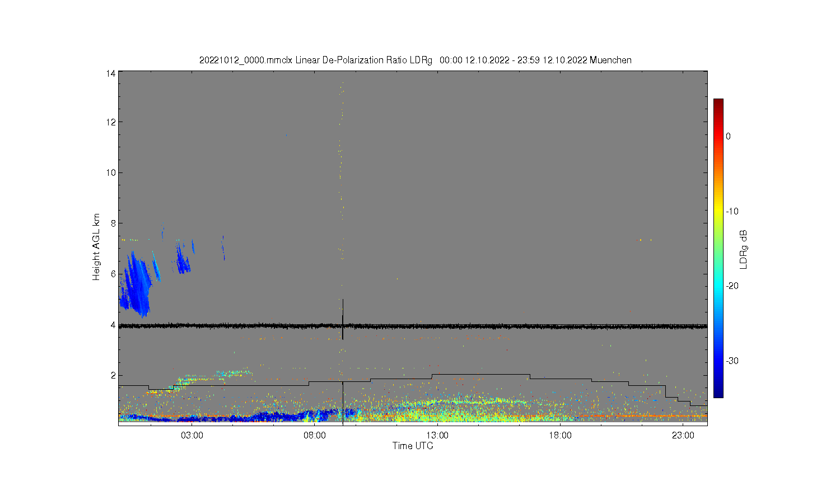Click the 0 dB colorbar tick label
Viewport: 840px width, 504px height.
pos(728,136)
